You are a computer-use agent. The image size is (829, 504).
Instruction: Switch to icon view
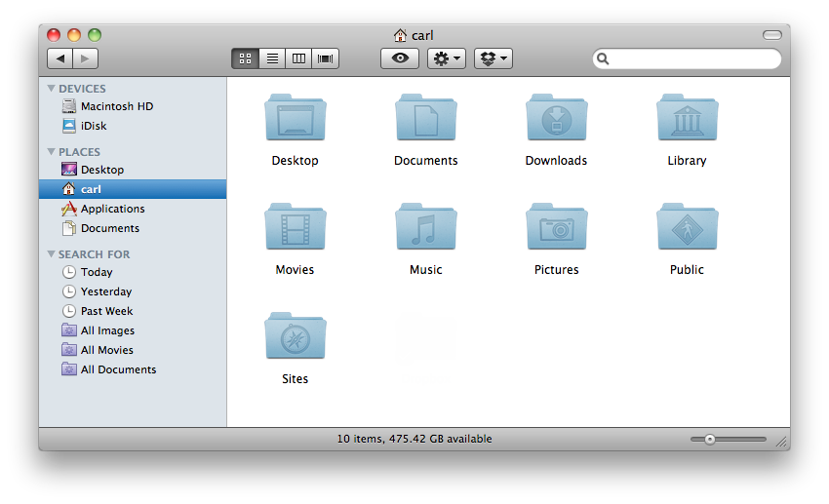coord(246,58)
